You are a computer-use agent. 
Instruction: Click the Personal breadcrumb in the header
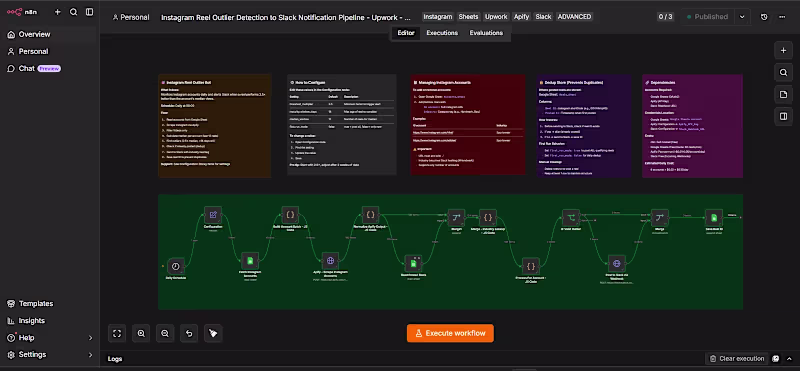coord(131,17)
